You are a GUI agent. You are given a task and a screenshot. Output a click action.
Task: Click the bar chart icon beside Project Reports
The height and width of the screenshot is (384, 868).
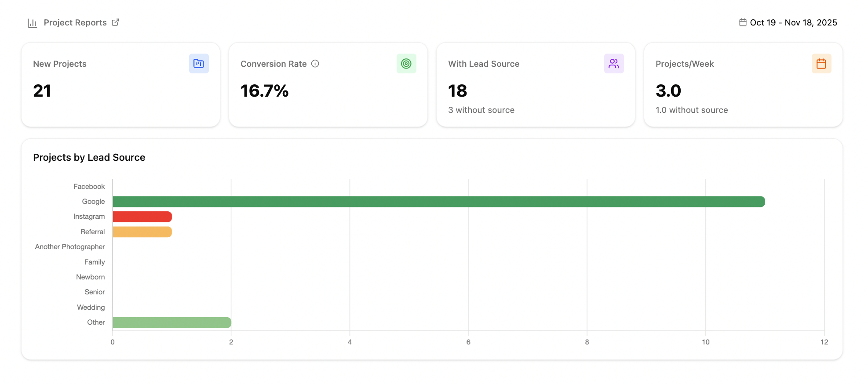(x=32, y=23)
